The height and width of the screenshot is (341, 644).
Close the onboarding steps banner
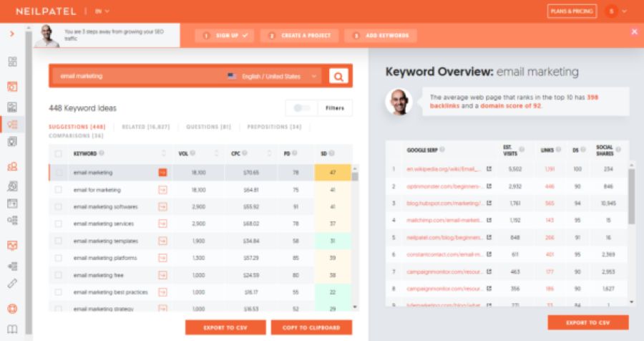pyautogui.click(x=634, y=32)
